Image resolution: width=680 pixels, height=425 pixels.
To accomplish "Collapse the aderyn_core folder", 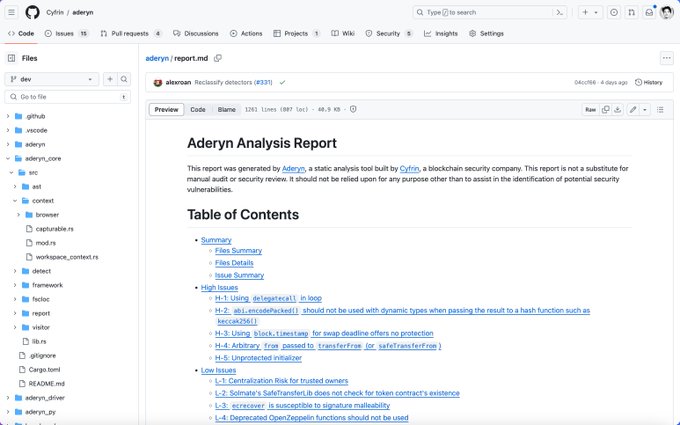I will click(8, 158).
